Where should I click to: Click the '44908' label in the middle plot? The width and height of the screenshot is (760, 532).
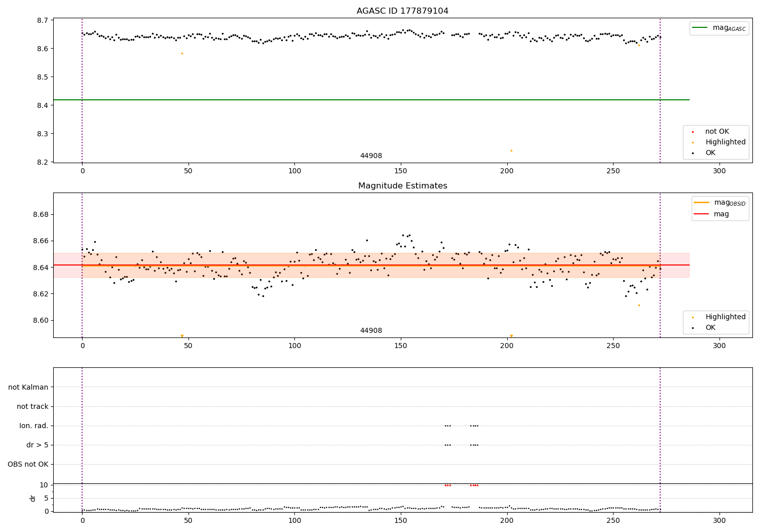click(371, 331)
